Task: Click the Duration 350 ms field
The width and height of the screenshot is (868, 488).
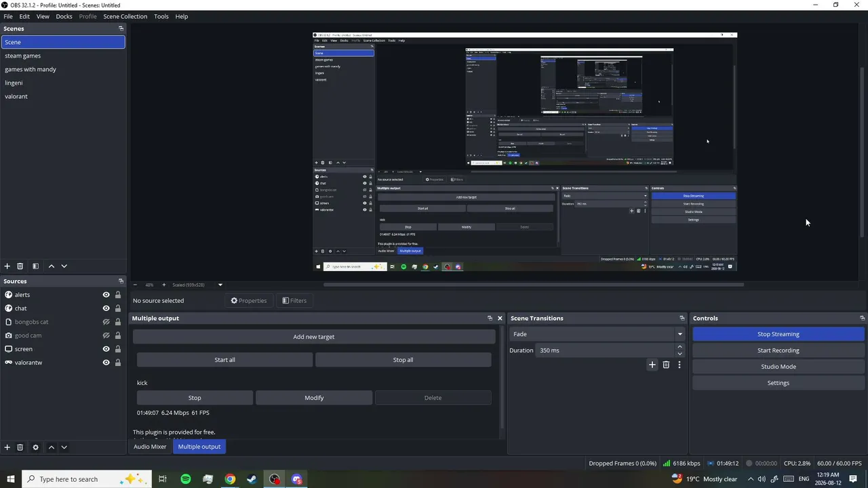Action: tap(605, 350)
